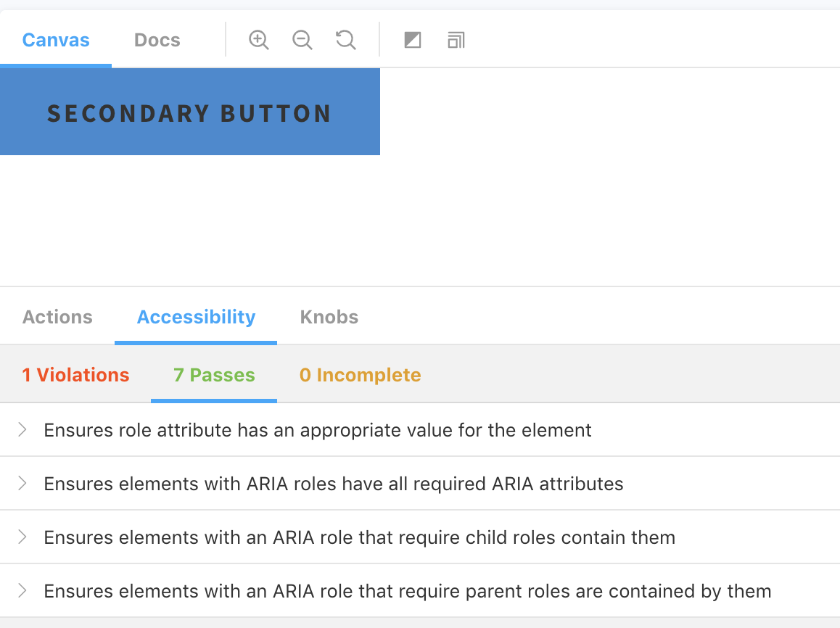Zoom in on the canvas preview

coord(258,40)
